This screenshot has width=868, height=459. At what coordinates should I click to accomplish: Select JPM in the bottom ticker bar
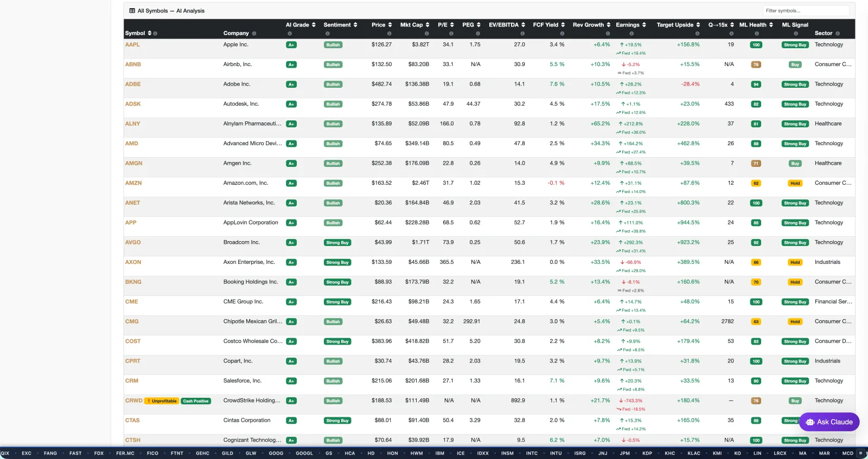(625, 453)
